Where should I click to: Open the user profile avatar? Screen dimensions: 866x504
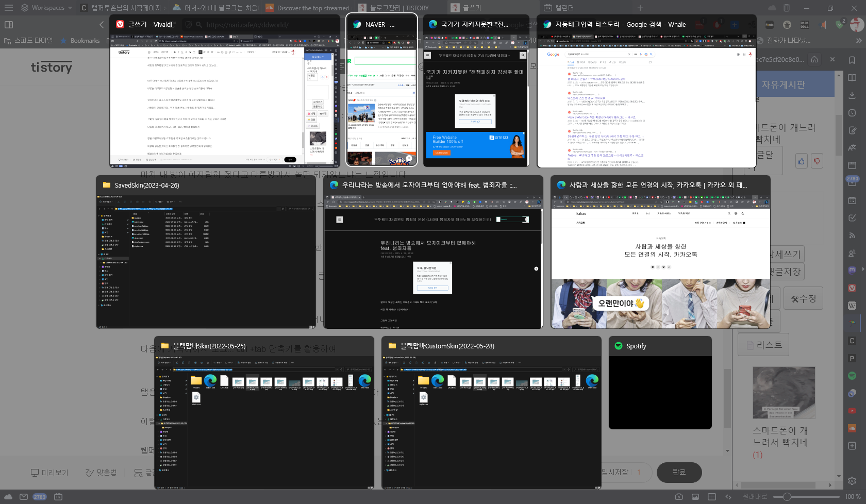click(x=857, y=24)
